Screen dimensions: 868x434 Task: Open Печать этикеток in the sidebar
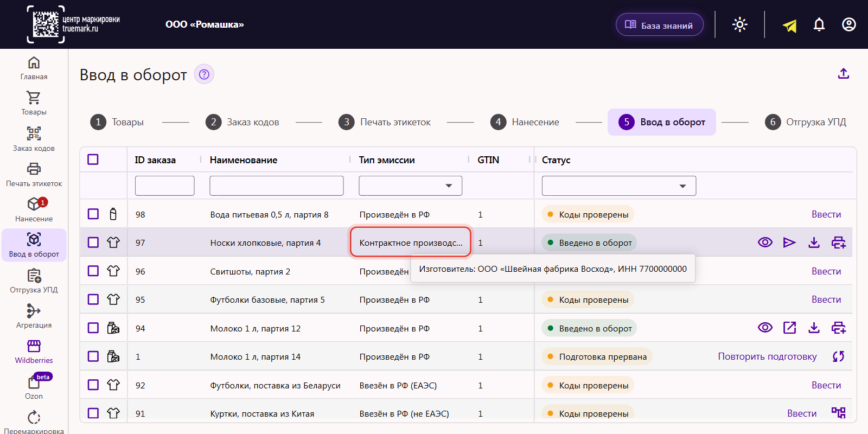pos(34,175)
